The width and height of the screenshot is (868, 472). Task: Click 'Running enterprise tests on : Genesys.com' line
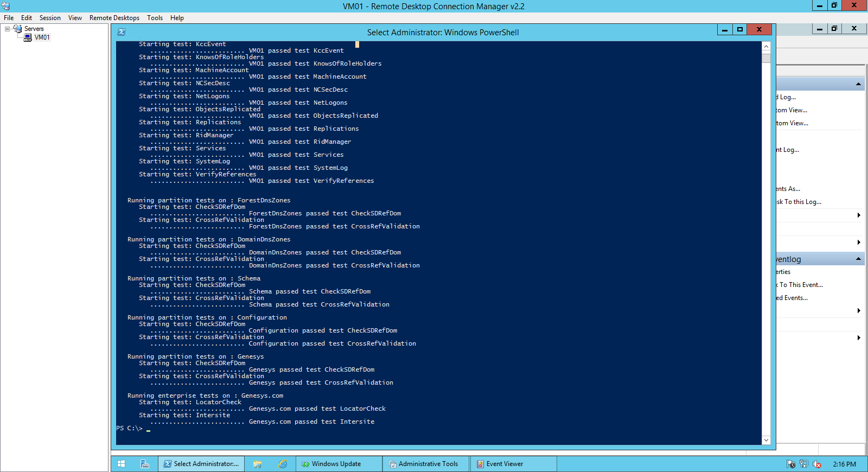[205, 396]
